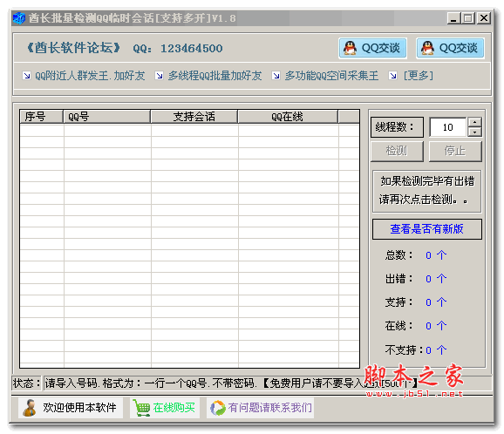Close the 酋长批量检测QQ临时会话 window
The height and width of the screenshot is (434, 504).
pos(484,18)
